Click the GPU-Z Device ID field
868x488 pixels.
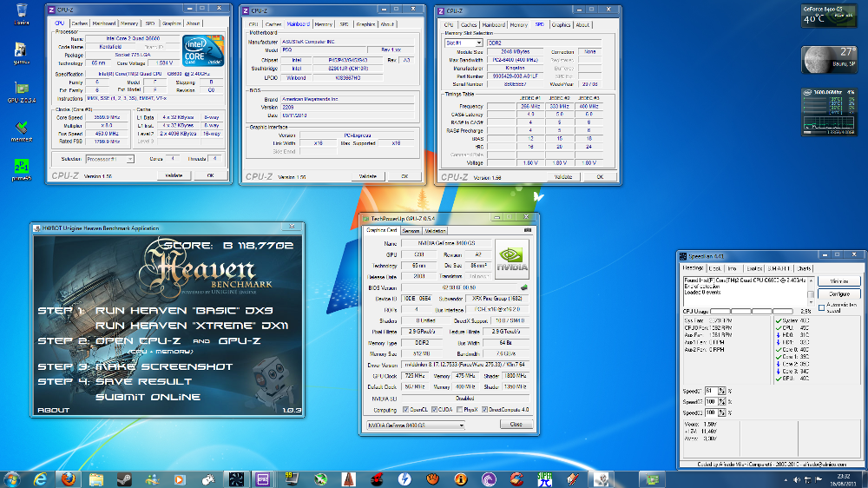[417, 299]
